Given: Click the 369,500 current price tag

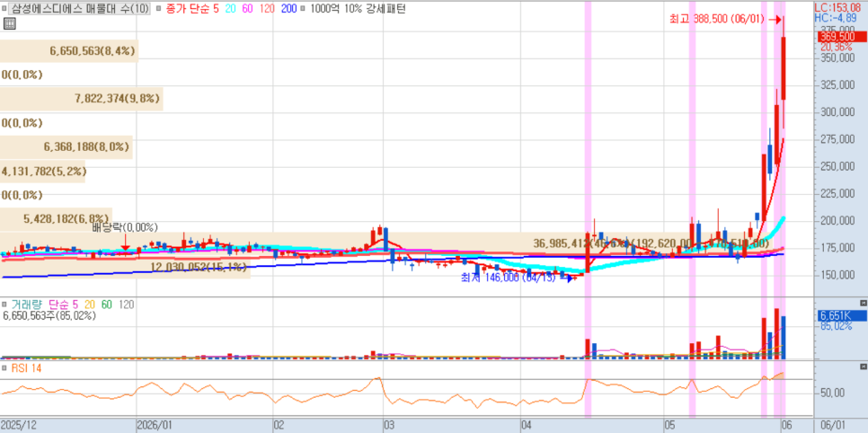Looking at the screenshot, I should coord(842,37).
